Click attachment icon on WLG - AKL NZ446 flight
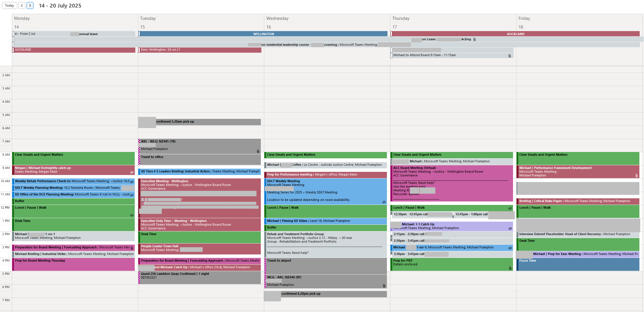The width and height of the screenshot is (644, 312). (384, 286)
